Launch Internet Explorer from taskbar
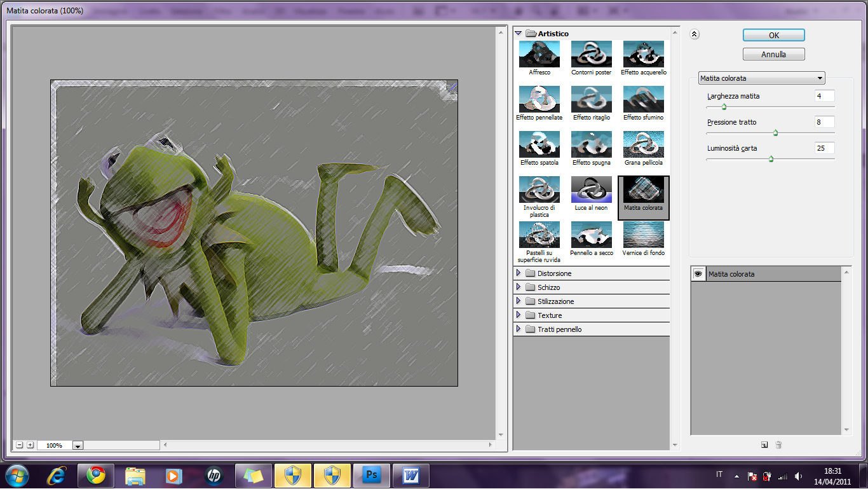Viewport: 868px width, 489px height. tap(57, 475)
